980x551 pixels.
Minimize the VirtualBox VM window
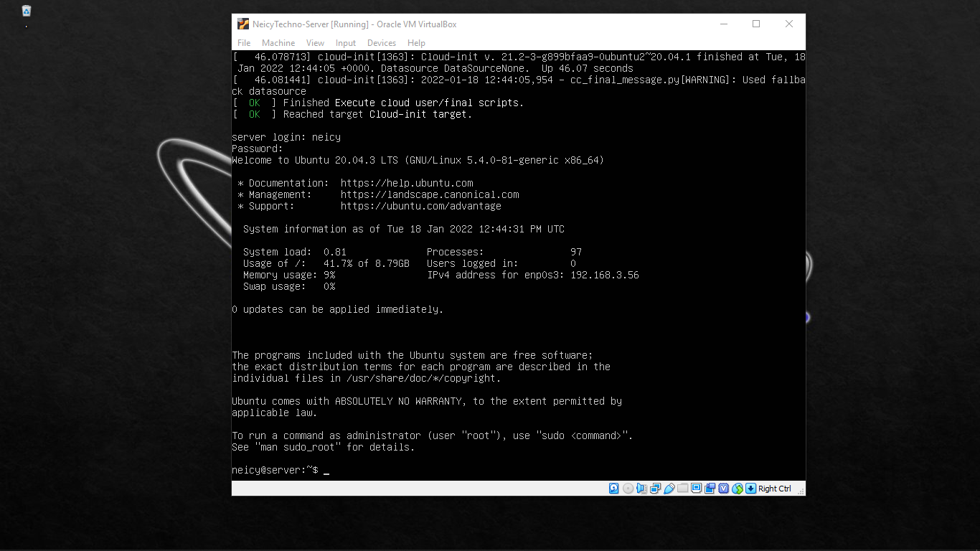pyautogui.click(x=723, y=24)
